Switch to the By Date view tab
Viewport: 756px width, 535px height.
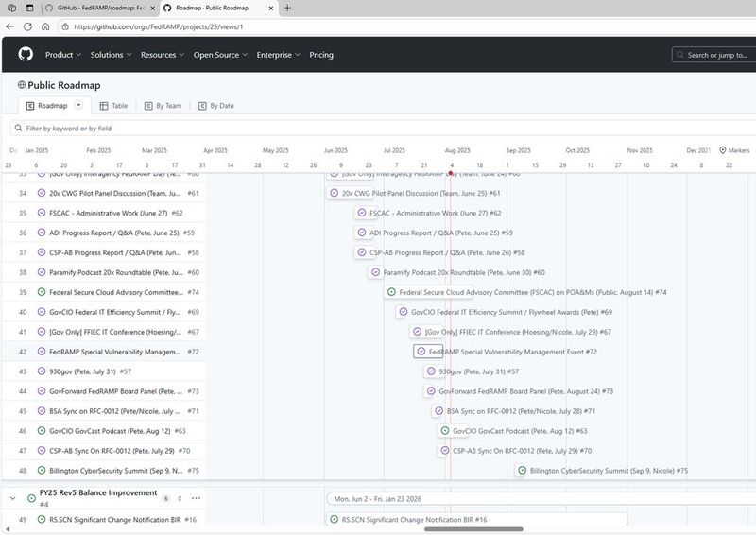coord(216,106)
